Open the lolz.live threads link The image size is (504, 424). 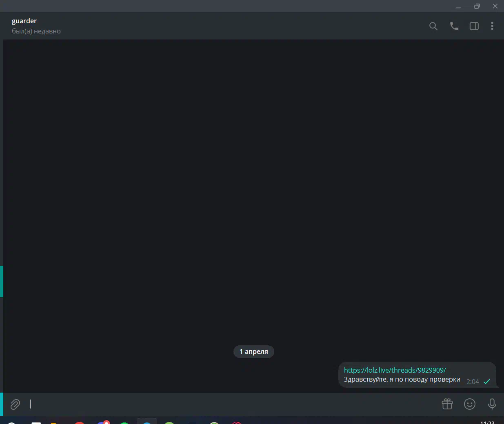(x=395, y=370)
